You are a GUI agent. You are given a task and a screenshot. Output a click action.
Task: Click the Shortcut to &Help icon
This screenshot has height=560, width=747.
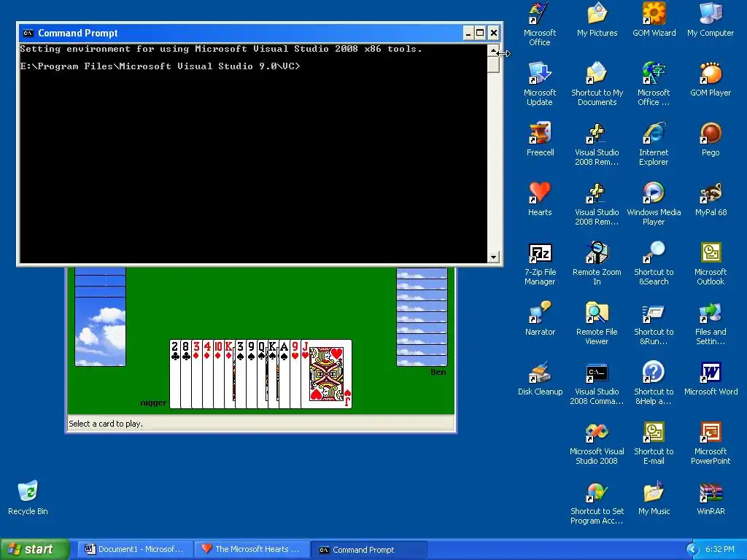(x=654, y=383)
